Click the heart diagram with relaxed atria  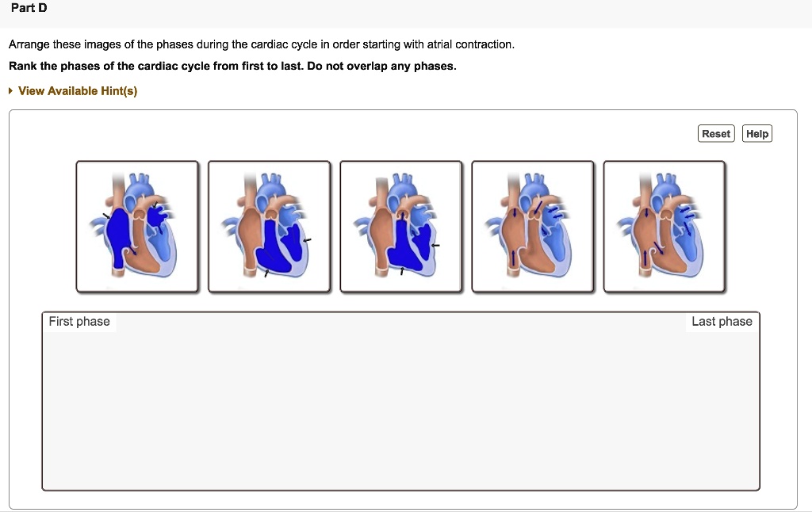tap(532, 226)
